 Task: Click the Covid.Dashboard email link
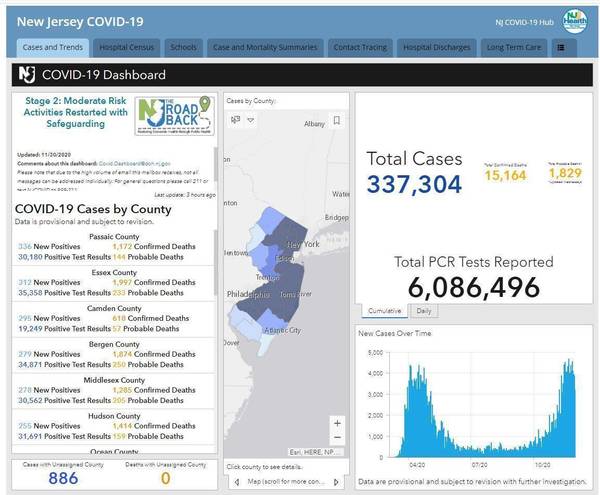[133, 160]
